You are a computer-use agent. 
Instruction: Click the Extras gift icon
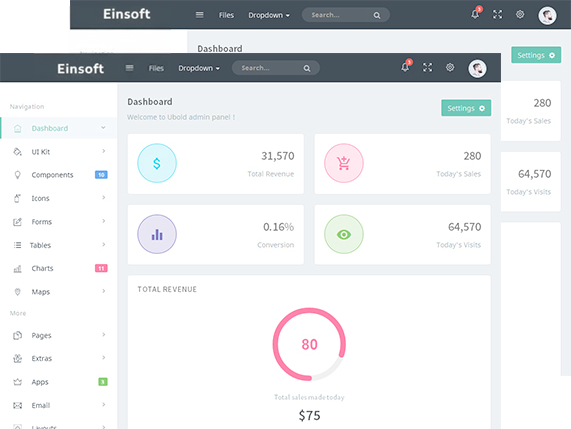(x=17, y=359)
